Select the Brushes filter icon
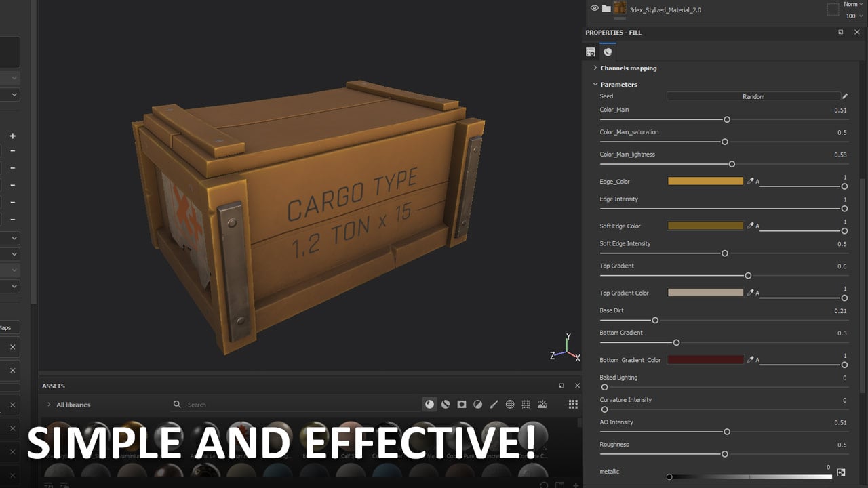This screenshot has width=868, height=488. 494,404
